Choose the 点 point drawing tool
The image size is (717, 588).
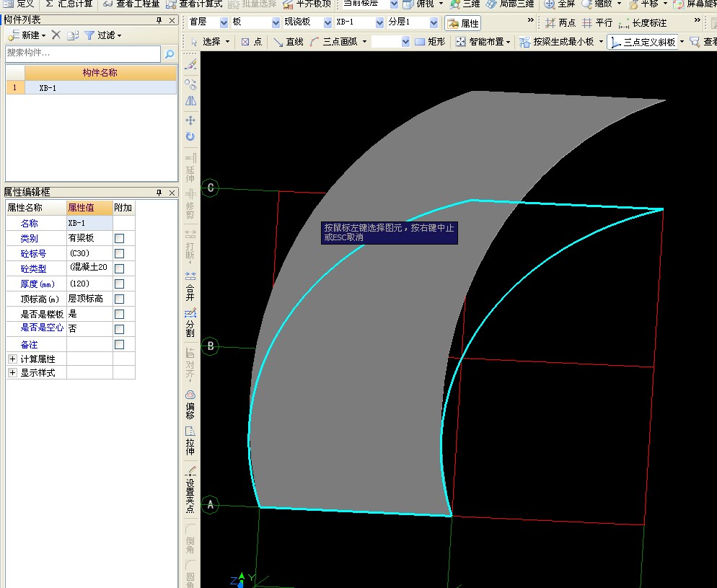[x=252, y=42]
